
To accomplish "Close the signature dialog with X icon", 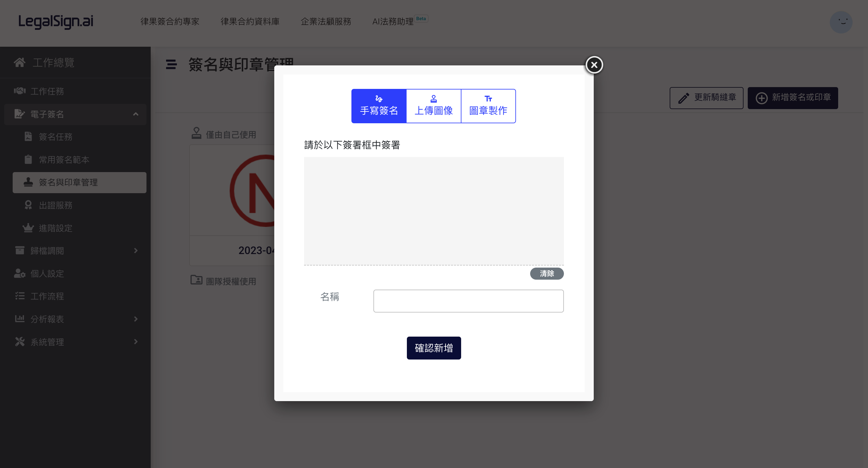I will [594, 65].
